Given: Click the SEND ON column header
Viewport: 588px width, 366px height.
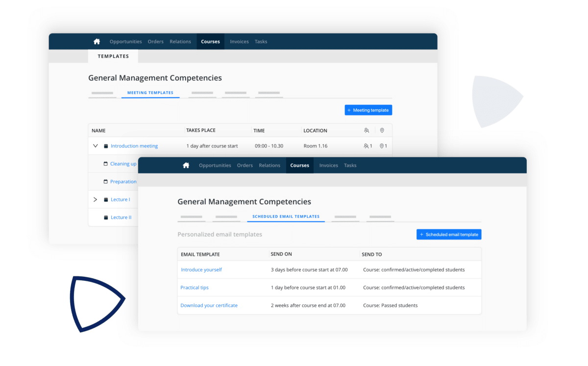Looking at the screenshot, I should [x=281, y=254].
